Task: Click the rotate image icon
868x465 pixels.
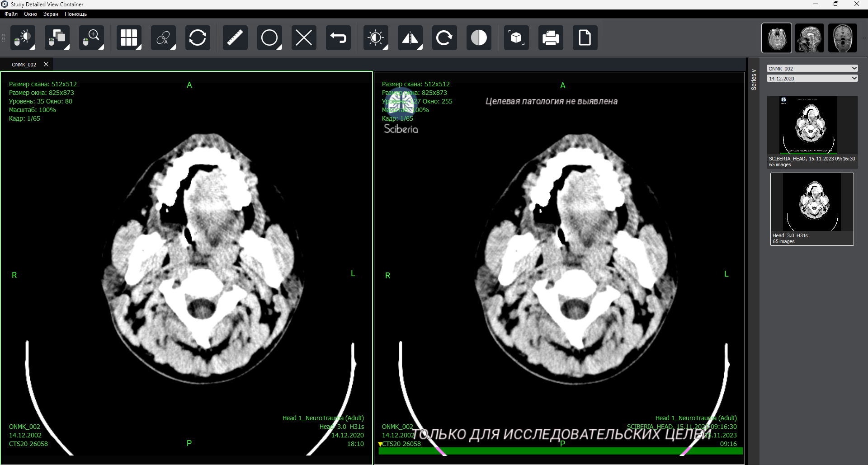Action: point(444,38)
